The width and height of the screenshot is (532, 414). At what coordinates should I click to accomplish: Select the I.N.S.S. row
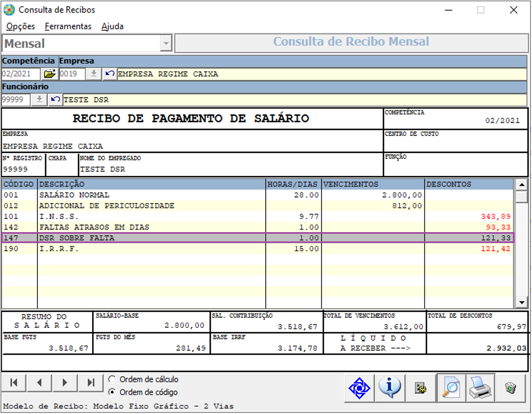pos(258,216)
